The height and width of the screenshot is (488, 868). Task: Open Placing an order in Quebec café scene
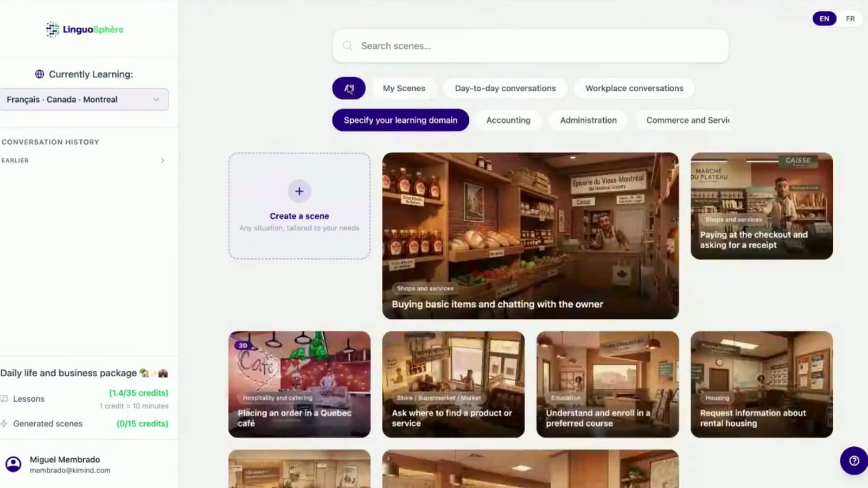click(299, 384)
